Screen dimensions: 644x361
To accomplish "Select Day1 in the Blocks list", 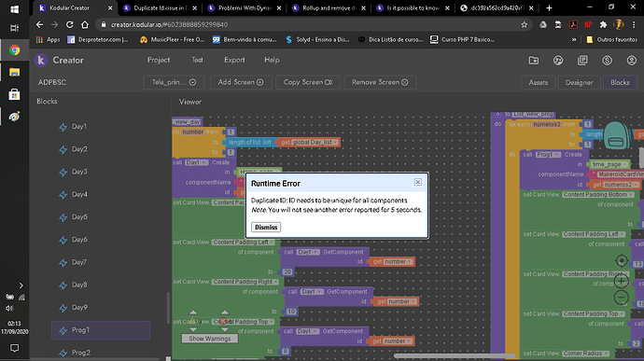I will tap(101, 127).
